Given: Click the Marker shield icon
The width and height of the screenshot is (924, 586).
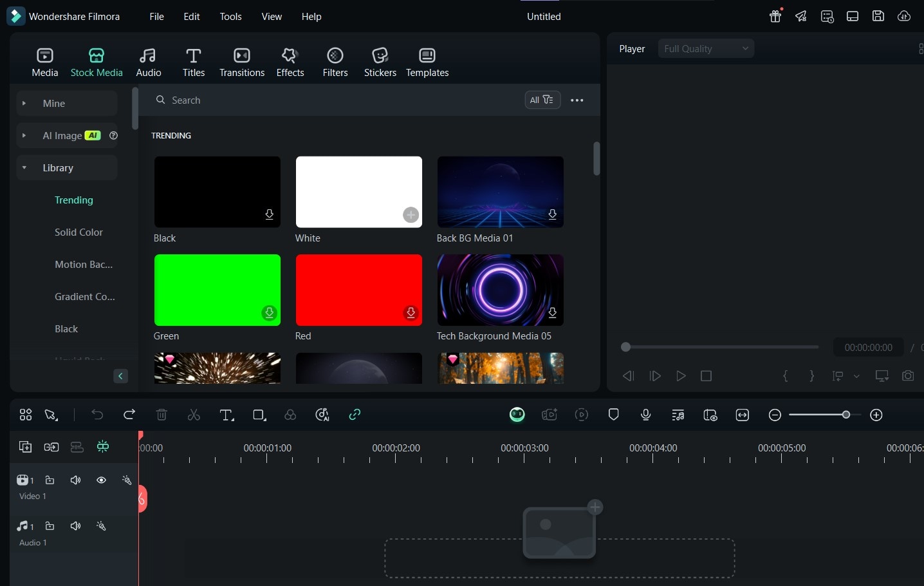Looking at the screenshot, I should tap(614, 415).
